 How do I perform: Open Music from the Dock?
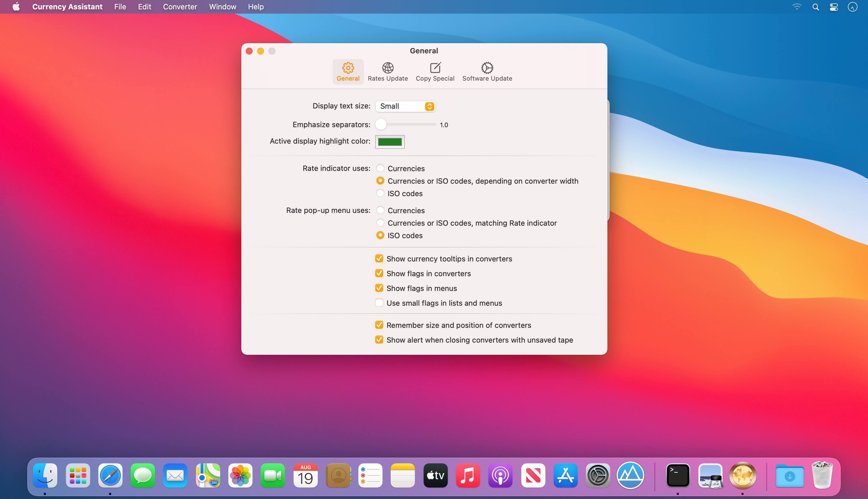(468, 475)
